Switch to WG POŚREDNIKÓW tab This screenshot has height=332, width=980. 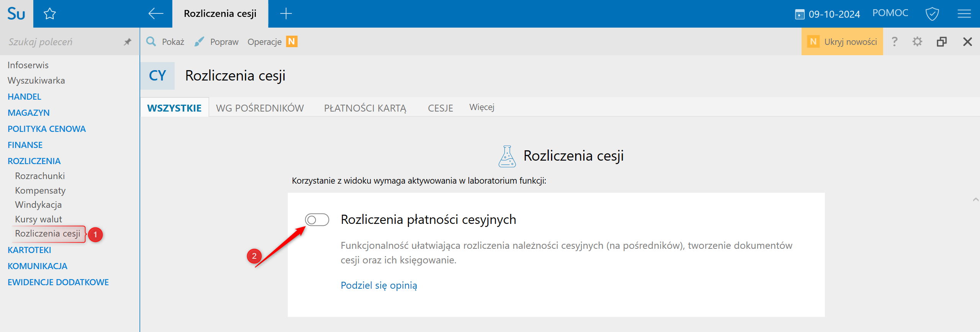[260, 108]
